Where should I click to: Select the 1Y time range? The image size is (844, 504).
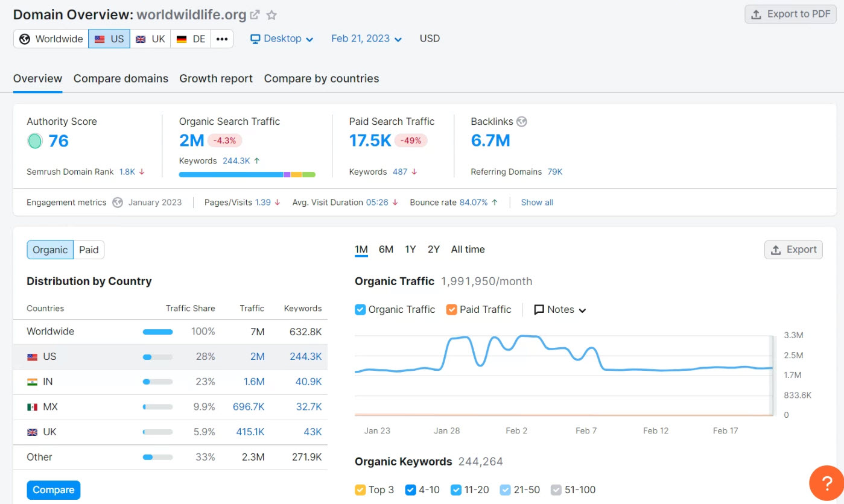(410, 250)
